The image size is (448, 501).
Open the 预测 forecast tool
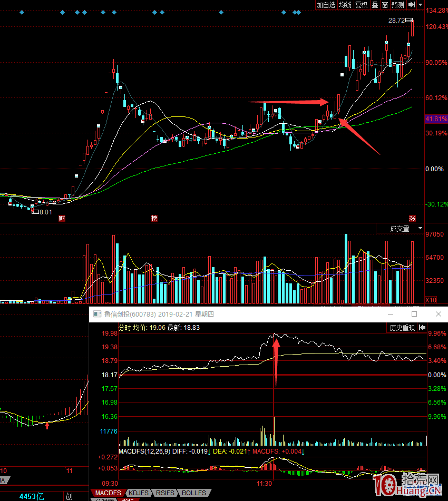pyautogui.click(x=398, y=5)
